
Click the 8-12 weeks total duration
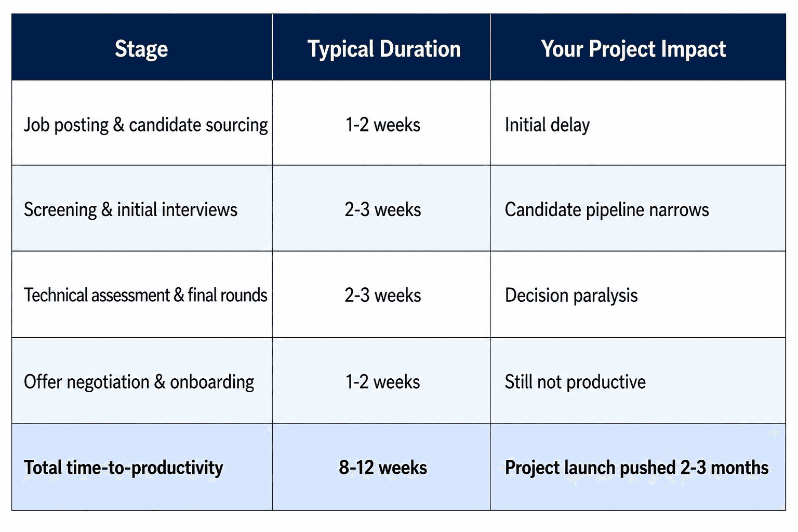(x=382, y=468)
